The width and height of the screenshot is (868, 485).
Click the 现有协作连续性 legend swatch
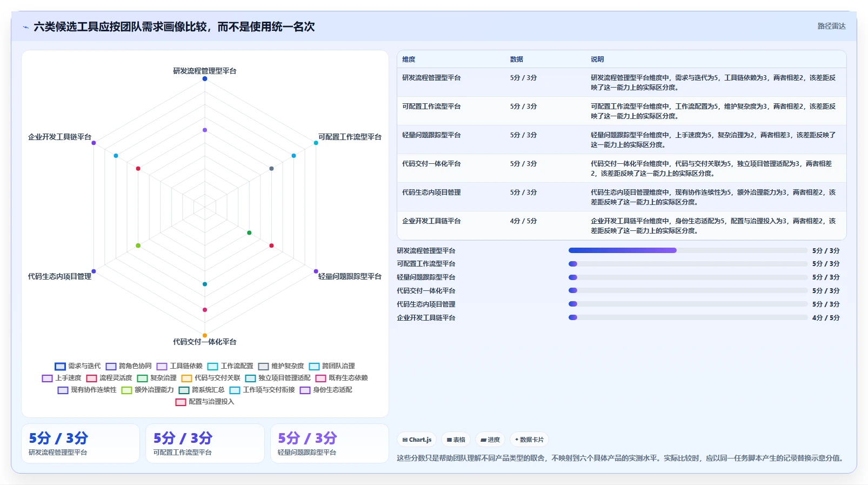pyautogui.click(x=63, y=390)
